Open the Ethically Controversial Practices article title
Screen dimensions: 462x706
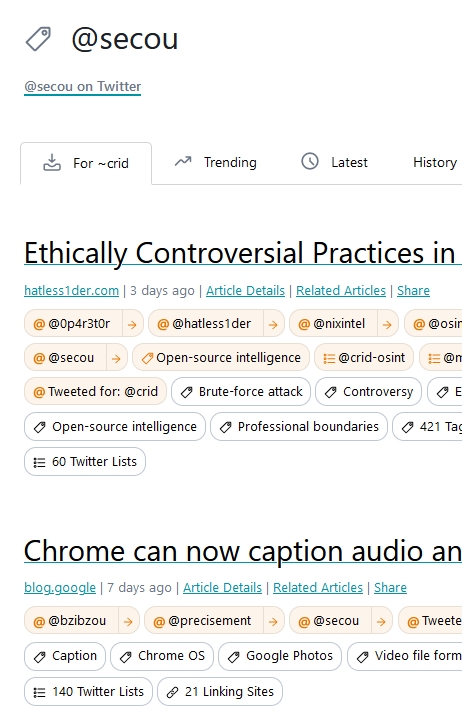pyautogui.click(x=243, y=253)
